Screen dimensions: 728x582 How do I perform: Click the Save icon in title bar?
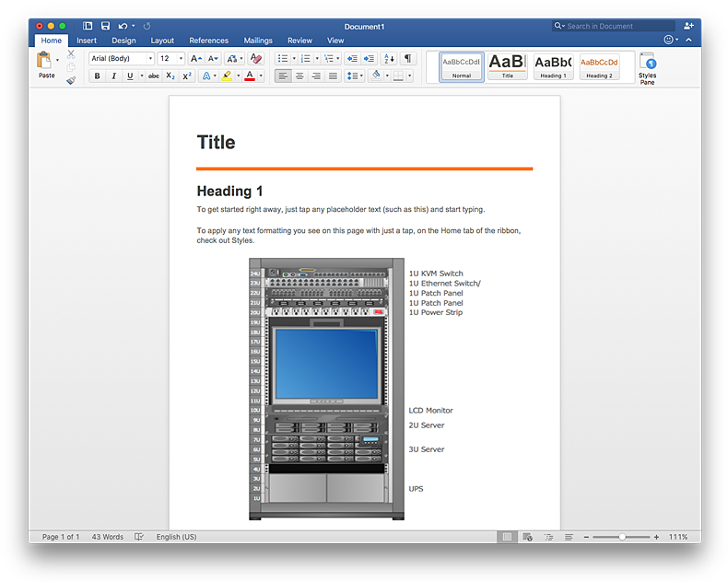[105, 26]
